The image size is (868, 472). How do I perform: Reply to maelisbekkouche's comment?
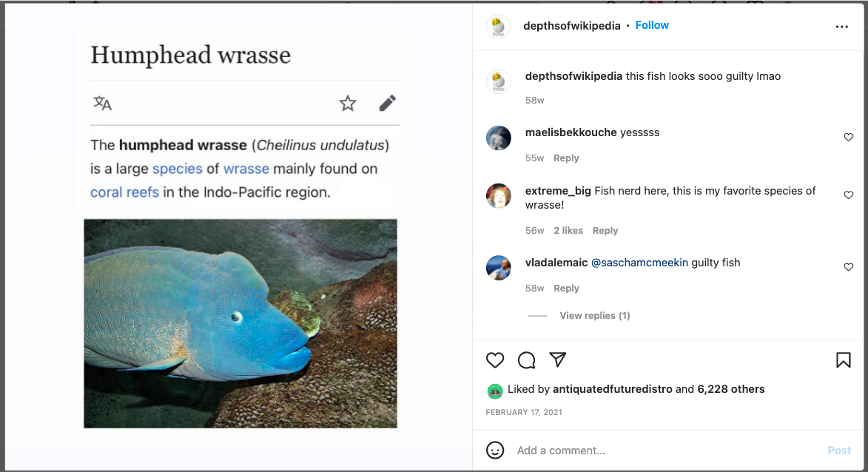pos(566,158)
